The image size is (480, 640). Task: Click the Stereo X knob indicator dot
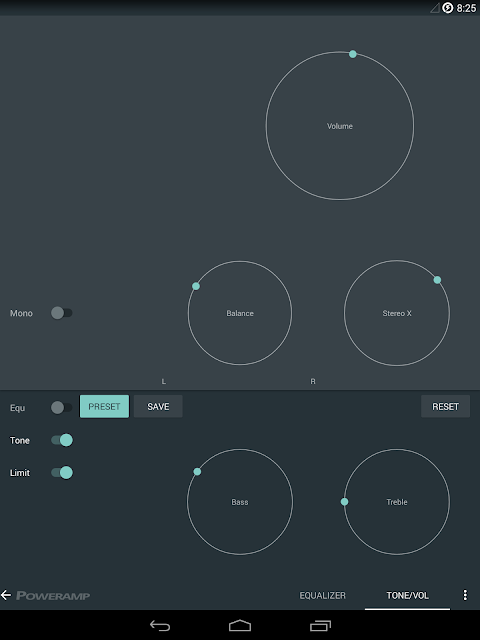(x=437, y=280)
